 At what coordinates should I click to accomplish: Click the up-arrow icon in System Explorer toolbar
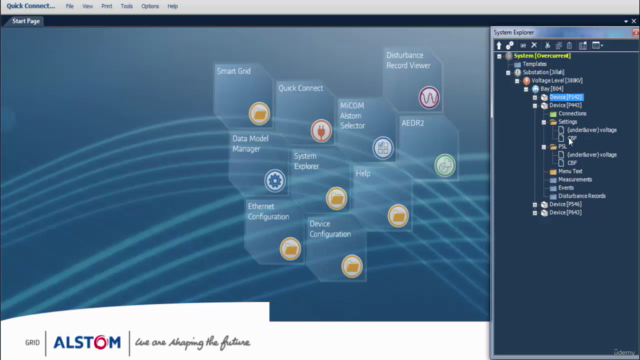(499, 45)
